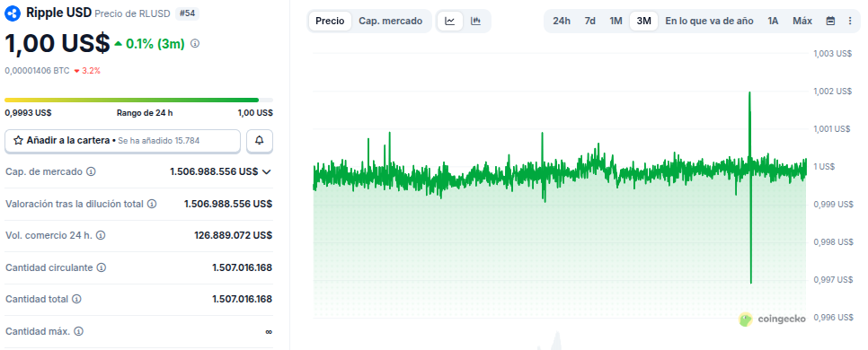Select the Precio chart tab

[x=330, y=21]
